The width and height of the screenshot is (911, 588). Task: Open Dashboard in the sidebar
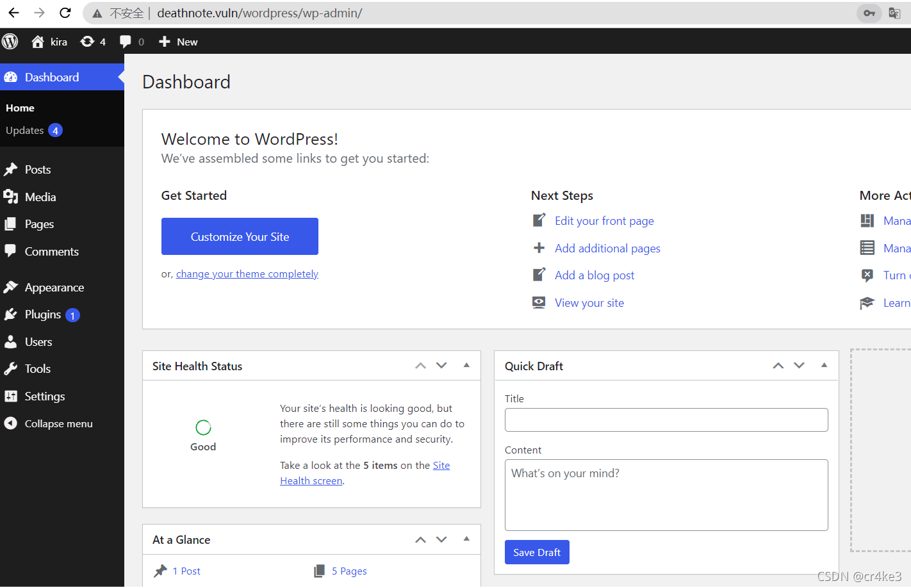point(62,77)
